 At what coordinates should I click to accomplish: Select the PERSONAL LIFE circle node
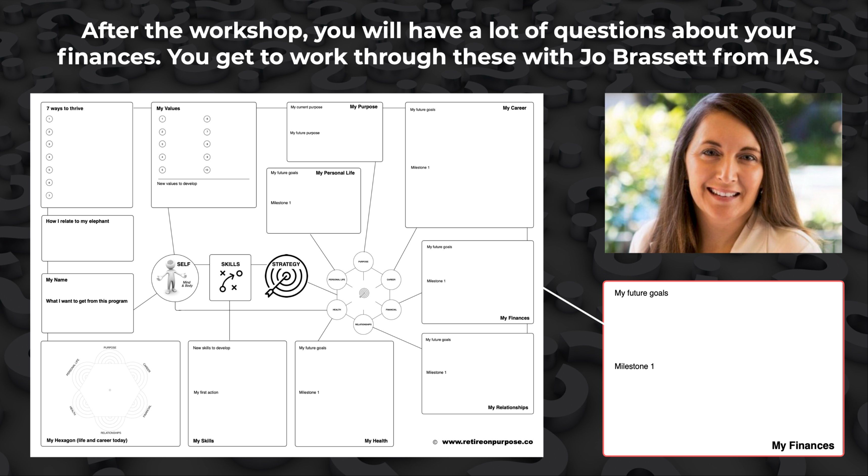(x=337, y=280)
